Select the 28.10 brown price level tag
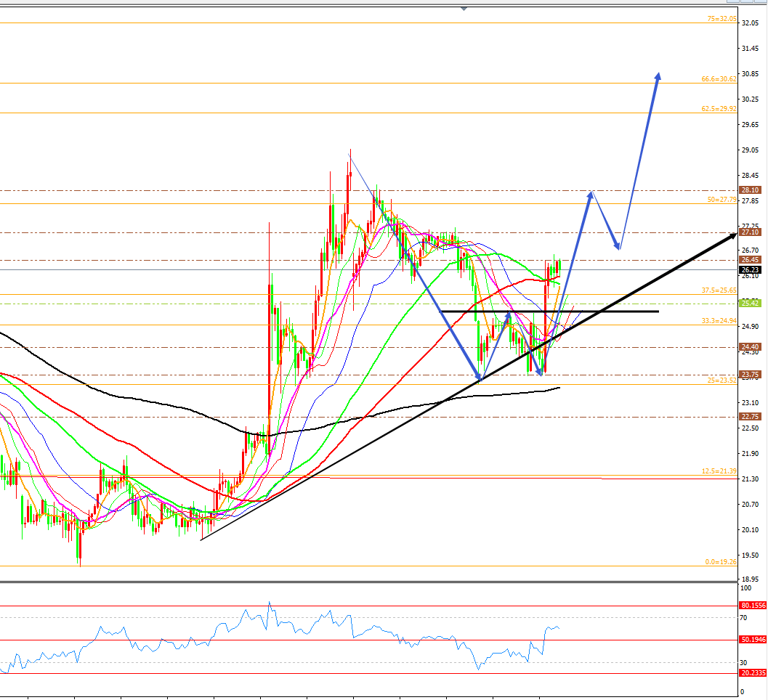 750,190
